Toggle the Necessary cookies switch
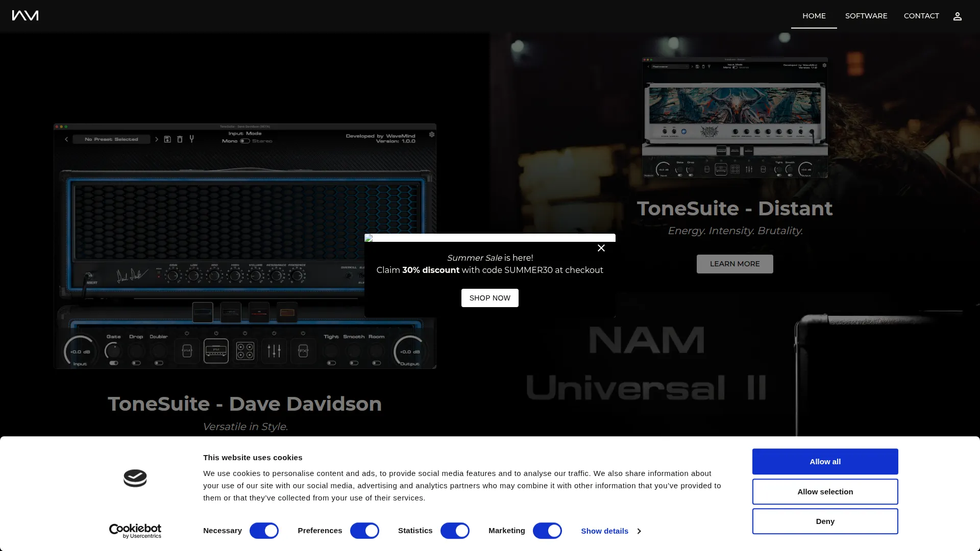The height and width of the screenshot is (551, 980). (x=264, y=531)
